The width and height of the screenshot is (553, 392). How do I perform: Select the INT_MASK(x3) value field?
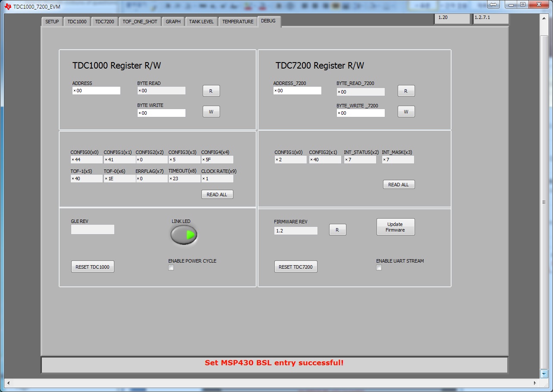[398, 160]
